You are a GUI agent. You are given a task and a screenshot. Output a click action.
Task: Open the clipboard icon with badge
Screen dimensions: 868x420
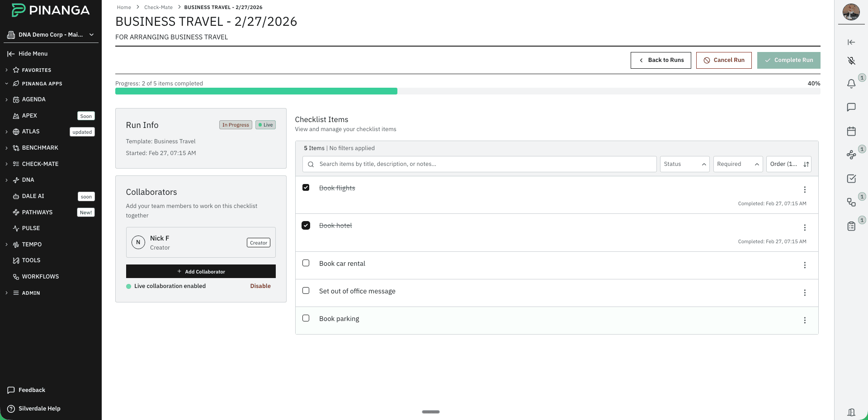[851, 226]
